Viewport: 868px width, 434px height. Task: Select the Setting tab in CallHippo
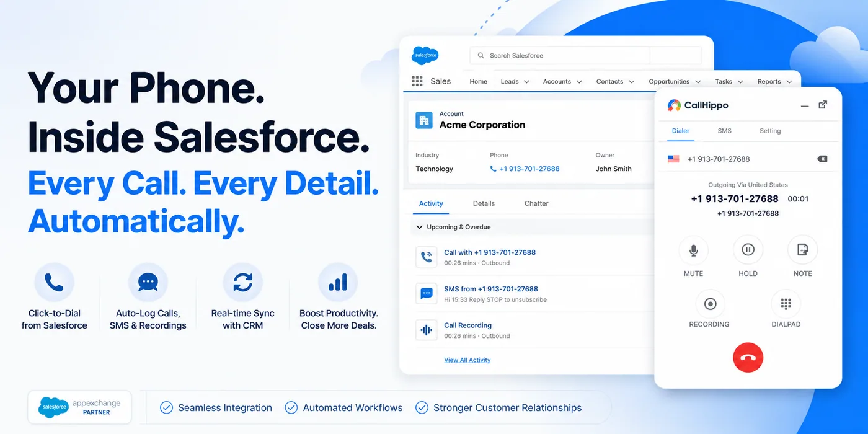(770, 131)
